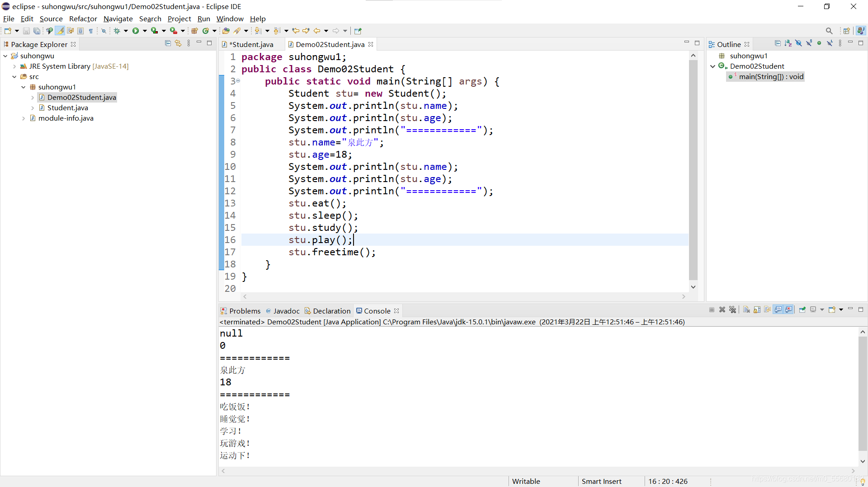Click the Save All toolbar icon
Image resolution: width=868 pixels, height=487 pixels.
(x=37, y=31)
